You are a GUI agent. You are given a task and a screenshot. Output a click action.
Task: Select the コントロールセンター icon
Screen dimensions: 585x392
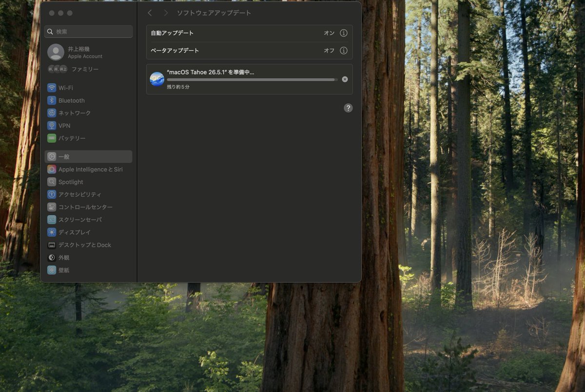[52, 207]
